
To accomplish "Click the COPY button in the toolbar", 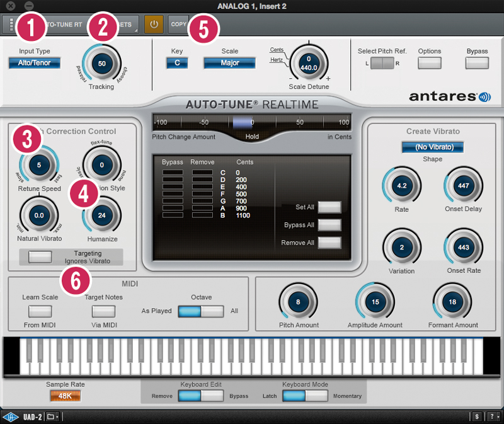I will (x=178, y=25).
